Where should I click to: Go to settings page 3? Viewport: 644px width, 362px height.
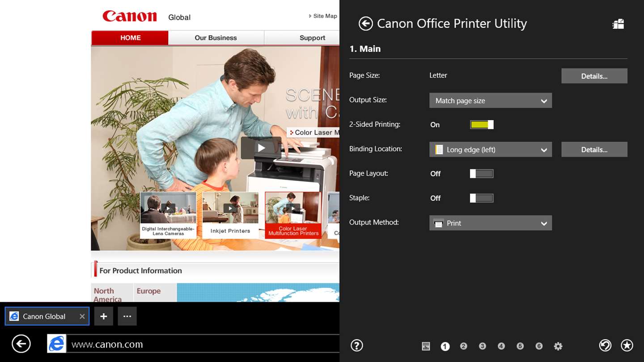pyautogui.click(x=483, y=346)
